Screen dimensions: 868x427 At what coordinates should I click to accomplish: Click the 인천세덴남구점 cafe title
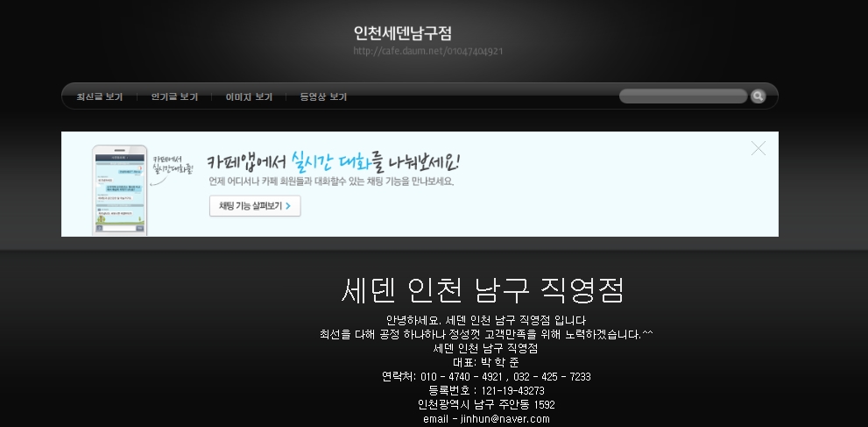click(x=402, y=33)
